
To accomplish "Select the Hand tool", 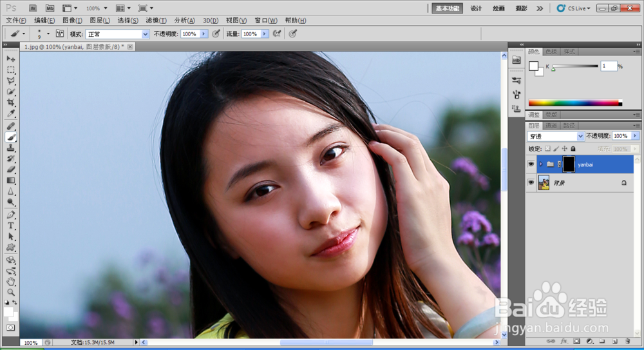I will (11, 282).
